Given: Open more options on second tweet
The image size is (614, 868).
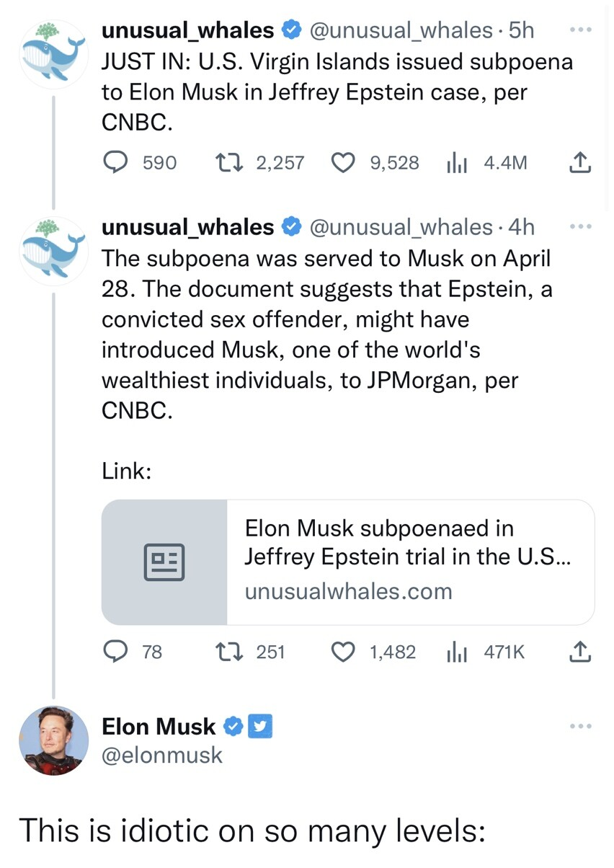Looking at the screenshot, I should coord(580,228).
